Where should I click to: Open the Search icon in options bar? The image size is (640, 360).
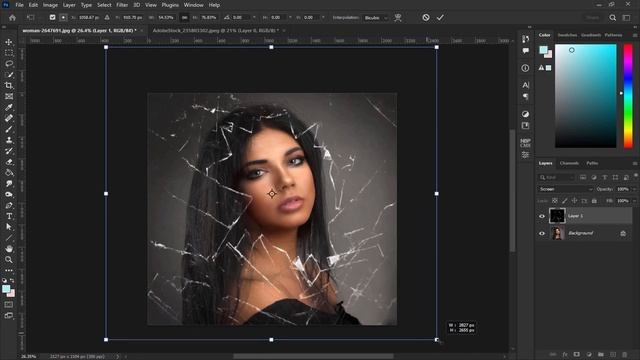click(613, 18)
